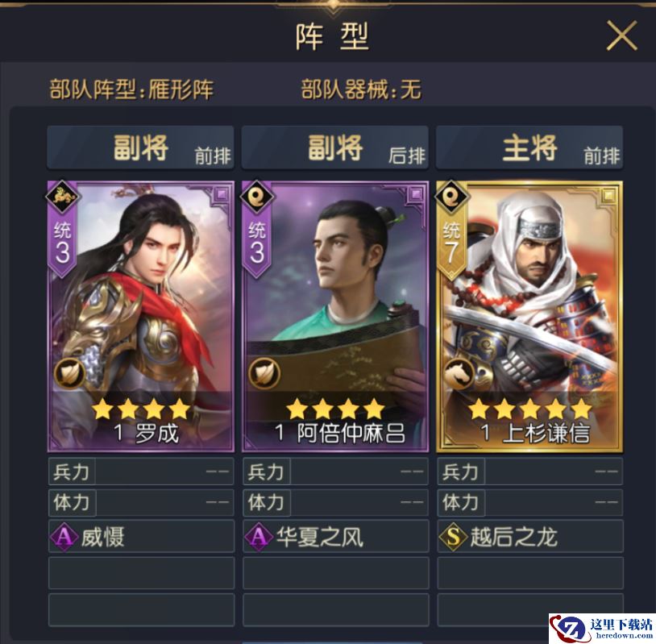The width and height of the screenshot is (656, 644).
Task: Click the gold S rank badge beside 越后之龙
Action: [453, 536]
